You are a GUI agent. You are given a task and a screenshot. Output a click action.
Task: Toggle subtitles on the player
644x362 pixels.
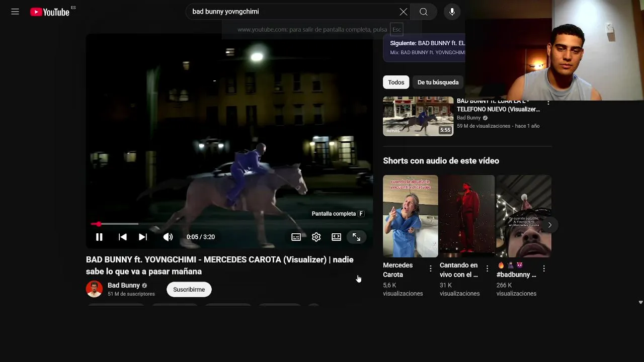click(296, 237)
